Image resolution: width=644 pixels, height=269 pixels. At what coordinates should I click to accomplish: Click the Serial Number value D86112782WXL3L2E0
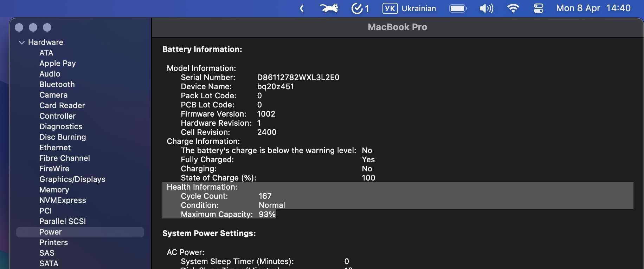pyautogui.click(x=298, y=77)
